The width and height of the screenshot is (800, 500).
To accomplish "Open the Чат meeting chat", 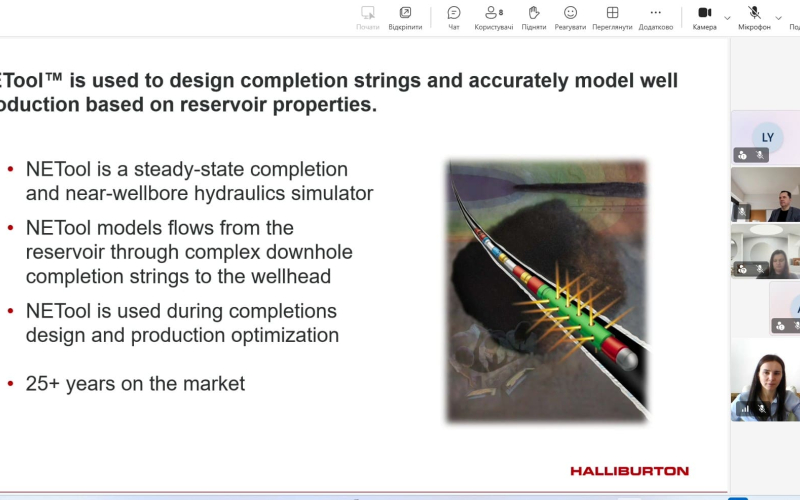I will pyautogui.click(x=454, y=18).
